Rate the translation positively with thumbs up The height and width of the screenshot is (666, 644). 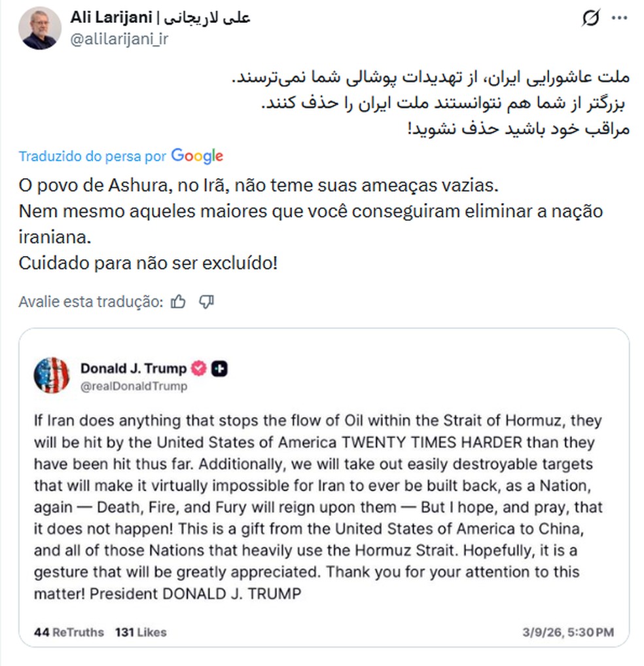click(178, 301)
